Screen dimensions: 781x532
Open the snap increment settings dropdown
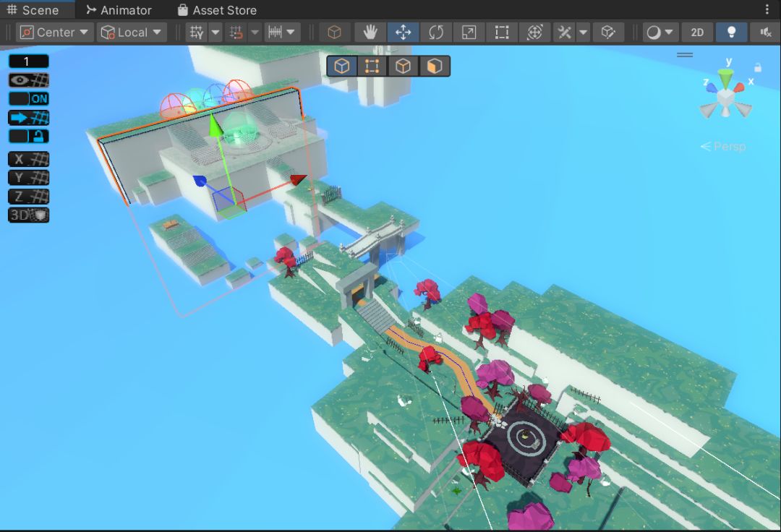281,33
